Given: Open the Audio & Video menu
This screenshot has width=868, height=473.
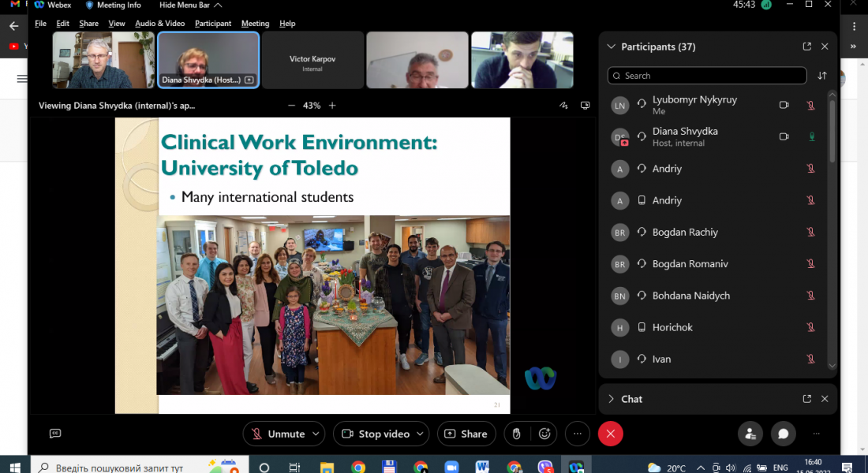Looking at the screenshot, I should point(159,24).
